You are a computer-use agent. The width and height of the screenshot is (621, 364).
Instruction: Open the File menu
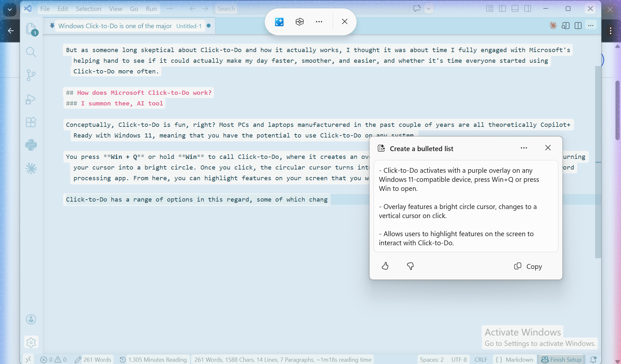pos(45,9)
